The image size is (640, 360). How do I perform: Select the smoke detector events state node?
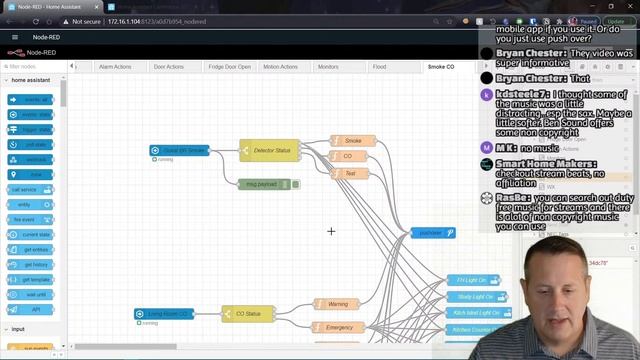pyautogui.click(x=180, y=151)
